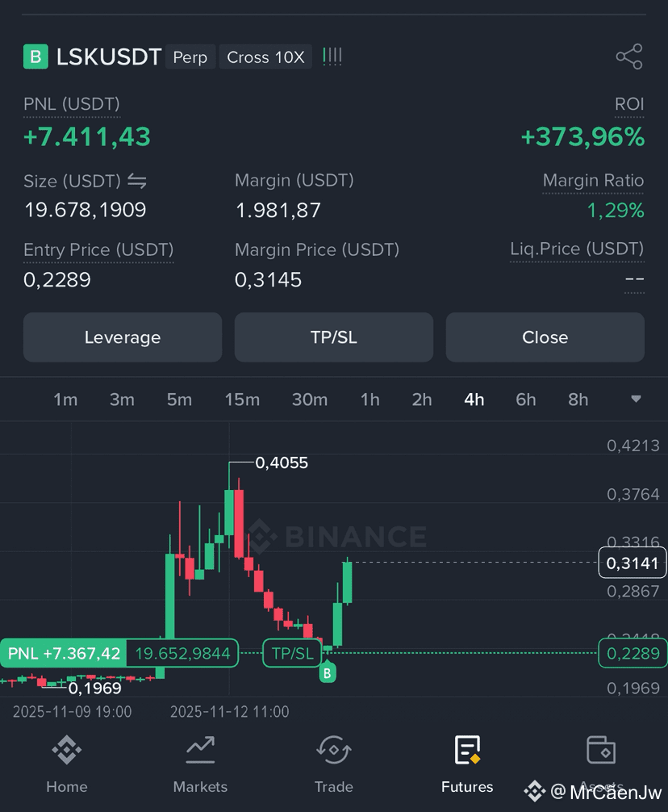
Task: Open the Leverage button
Action: 123,337
